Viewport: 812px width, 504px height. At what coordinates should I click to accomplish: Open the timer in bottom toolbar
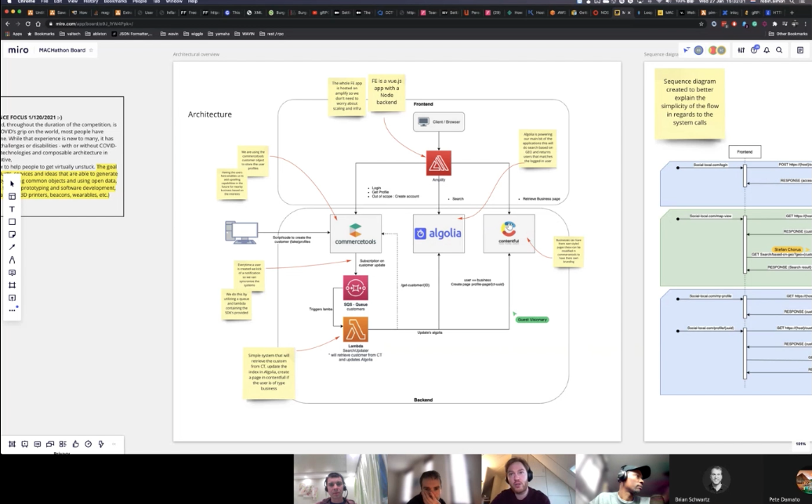click(x=88, y=444)
